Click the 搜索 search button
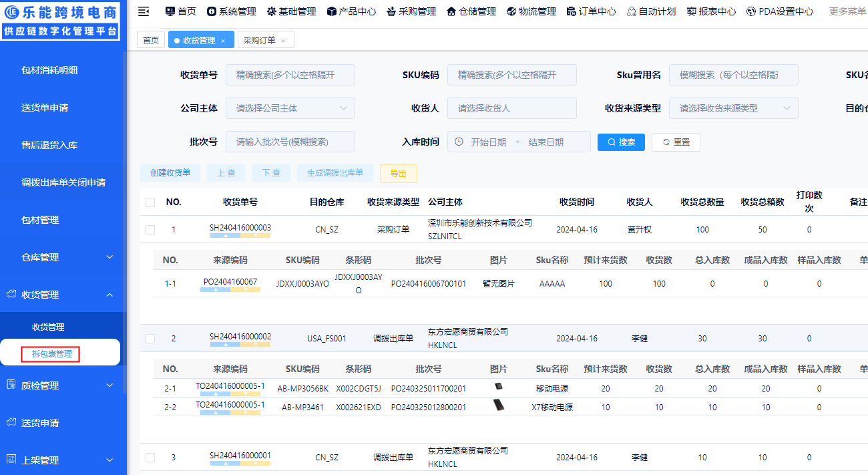 621,141
